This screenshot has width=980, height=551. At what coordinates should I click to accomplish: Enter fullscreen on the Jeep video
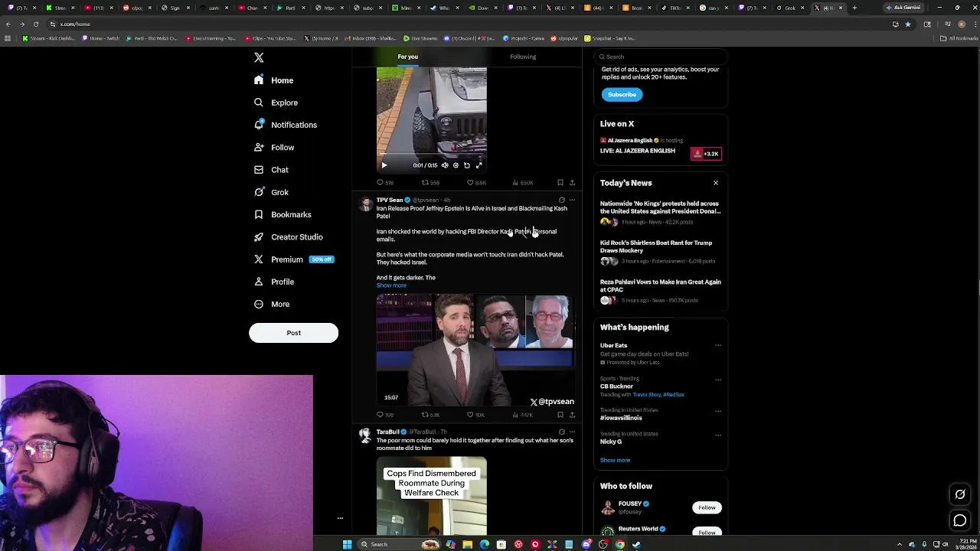click(x=479, y=165)
